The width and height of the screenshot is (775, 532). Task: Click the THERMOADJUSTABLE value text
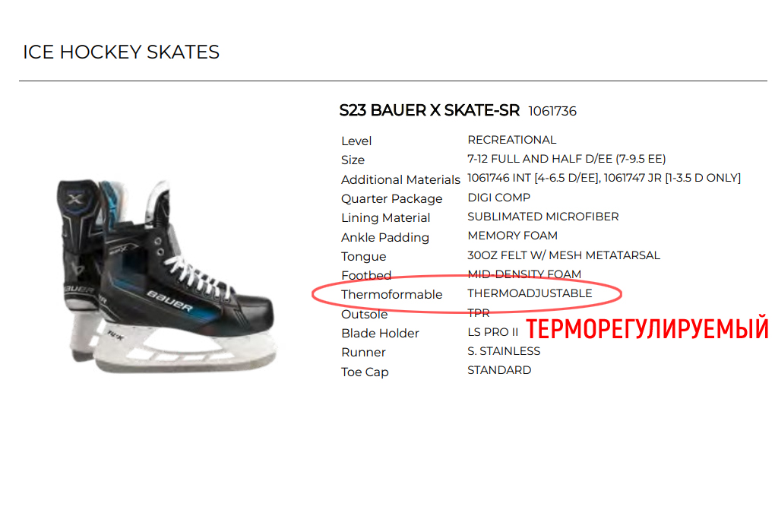pyautogui.click(x=530, y=293)
